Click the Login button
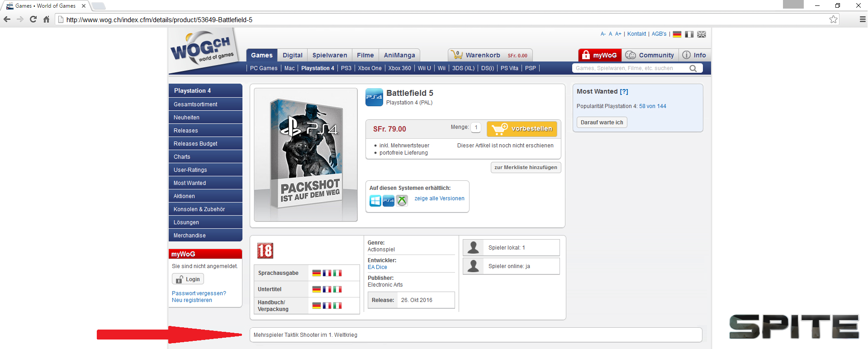The height and width of the screenshot is (349, 868). [x=188, y=279]
